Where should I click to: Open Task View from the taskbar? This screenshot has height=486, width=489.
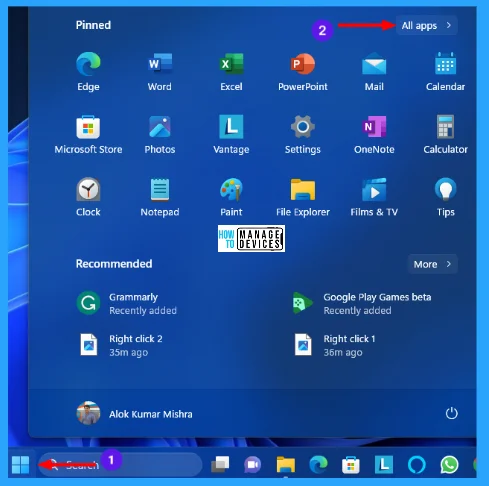pyautogui.click(x=220, y=464)
